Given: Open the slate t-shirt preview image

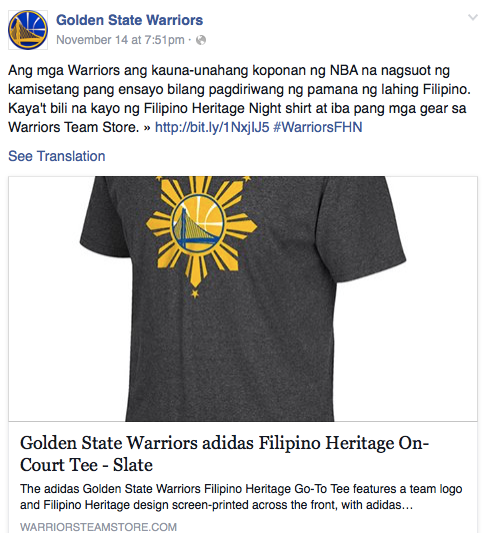Looking at the screenshot, I should tap(243, 299).
